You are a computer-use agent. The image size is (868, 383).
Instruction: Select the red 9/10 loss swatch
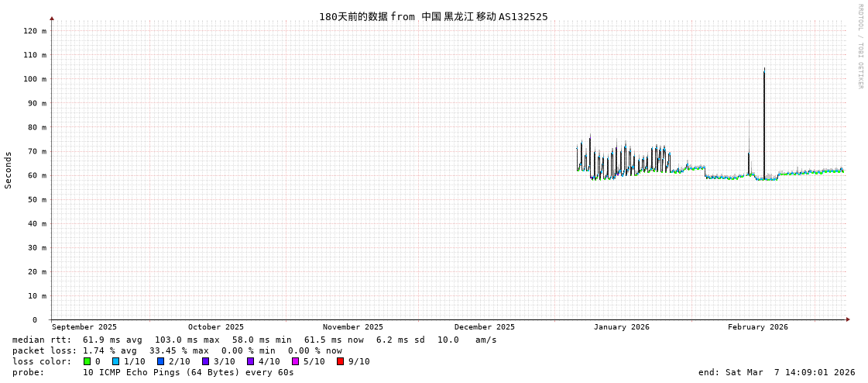[340, 361]
